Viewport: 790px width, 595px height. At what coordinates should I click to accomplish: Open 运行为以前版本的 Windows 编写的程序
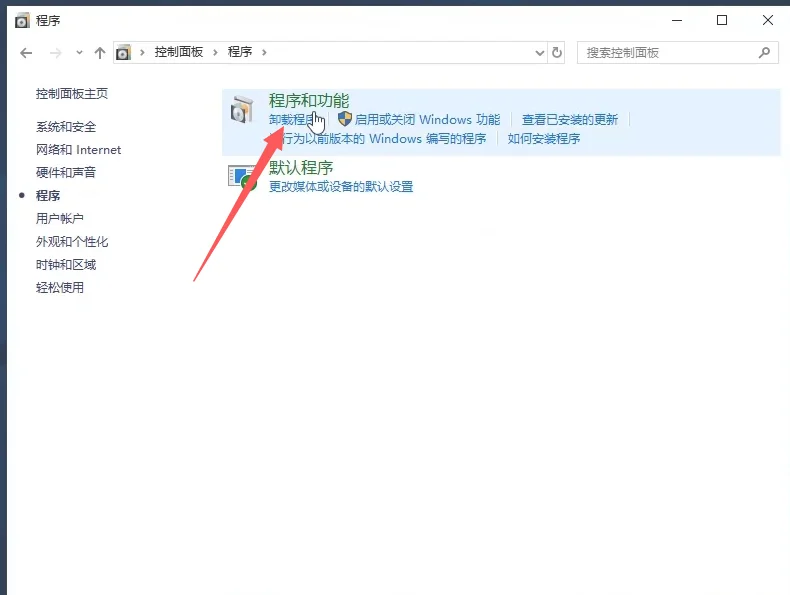pyautogui.click(x=378, y=139)
